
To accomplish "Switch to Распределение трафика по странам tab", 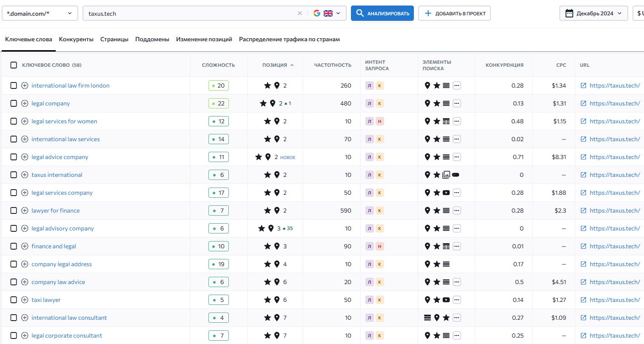I will point(289,39).
